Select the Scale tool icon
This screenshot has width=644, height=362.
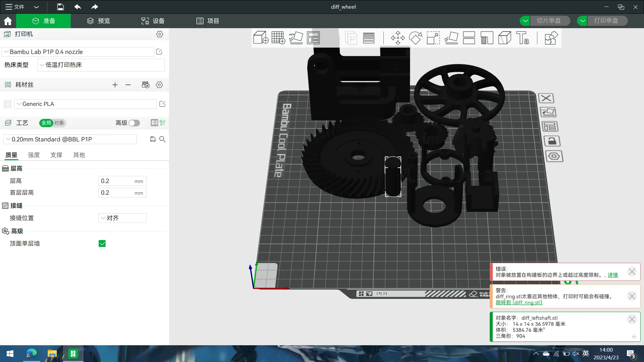click(x=433, y=38)
